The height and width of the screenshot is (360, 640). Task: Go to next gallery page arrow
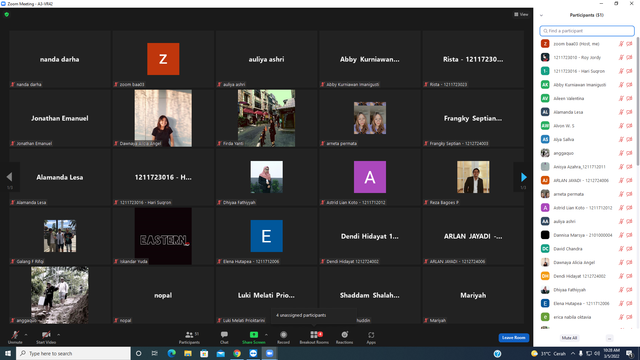(x=524, y=177)
